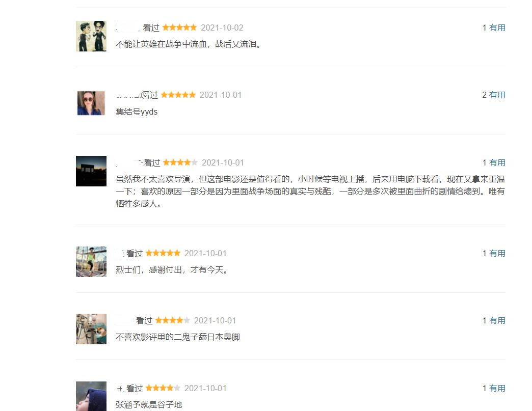Click the four-star rating on the long 2021-10-01 review
Image resolution: width=532 pixels, height=411 pixels.
pyautogui.click(x=179, y=162)
